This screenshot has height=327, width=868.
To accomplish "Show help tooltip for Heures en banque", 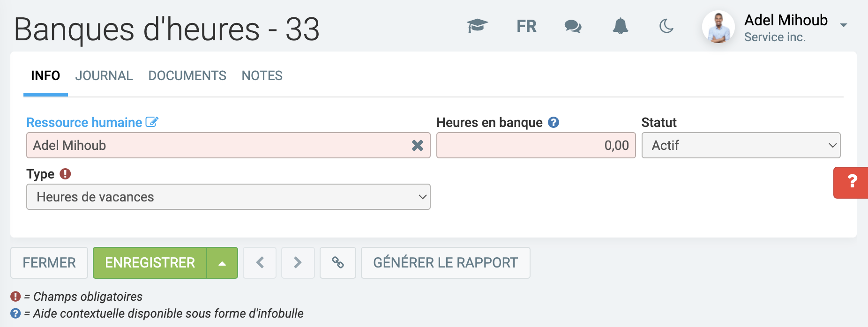I will [554, 122].
